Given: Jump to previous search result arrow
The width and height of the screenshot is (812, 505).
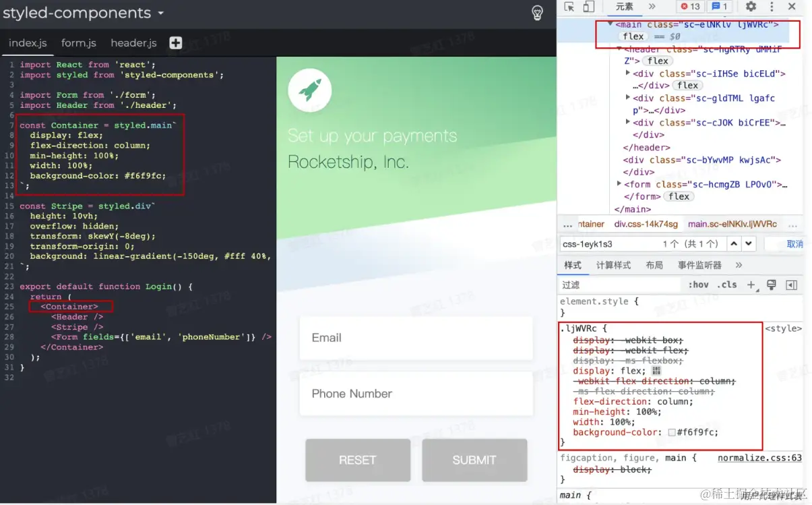Looking at the screenshot, I should (735, 243).
